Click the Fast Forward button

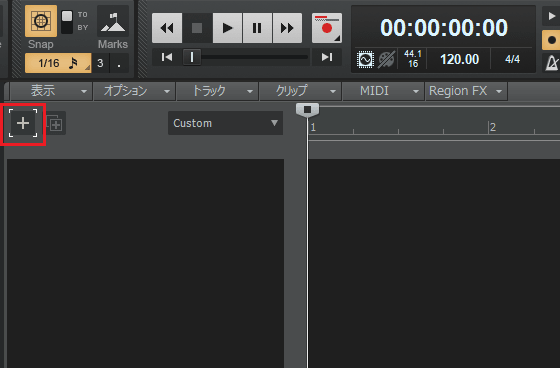point(287,28)
